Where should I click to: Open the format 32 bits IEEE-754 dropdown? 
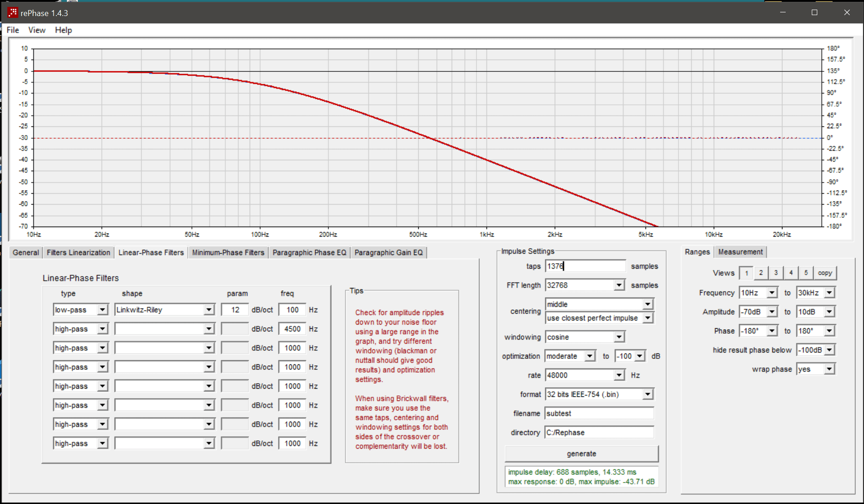point(647,395)
